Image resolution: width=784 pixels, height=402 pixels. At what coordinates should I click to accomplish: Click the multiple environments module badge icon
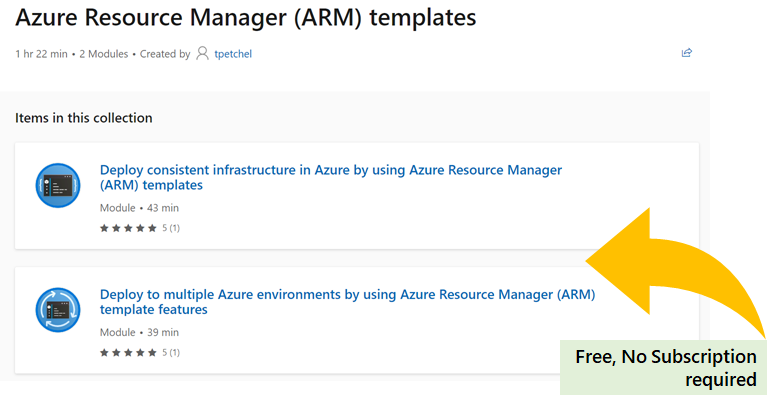[58, 310]
